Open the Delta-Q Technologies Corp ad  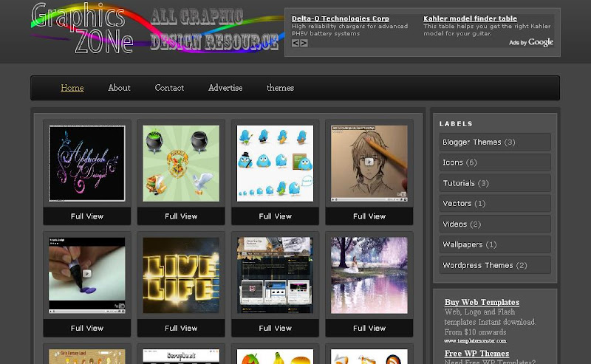341,18
